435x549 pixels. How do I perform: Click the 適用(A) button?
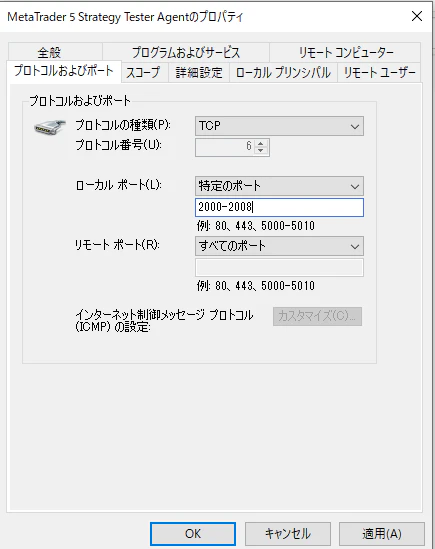tap(382, 534)
